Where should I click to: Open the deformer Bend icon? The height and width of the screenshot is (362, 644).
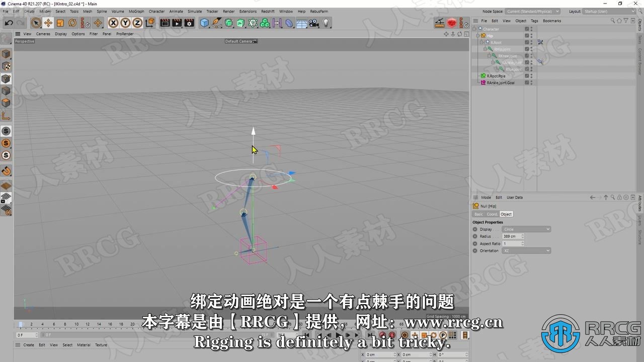pyautogui.click(x=289, y=23)
